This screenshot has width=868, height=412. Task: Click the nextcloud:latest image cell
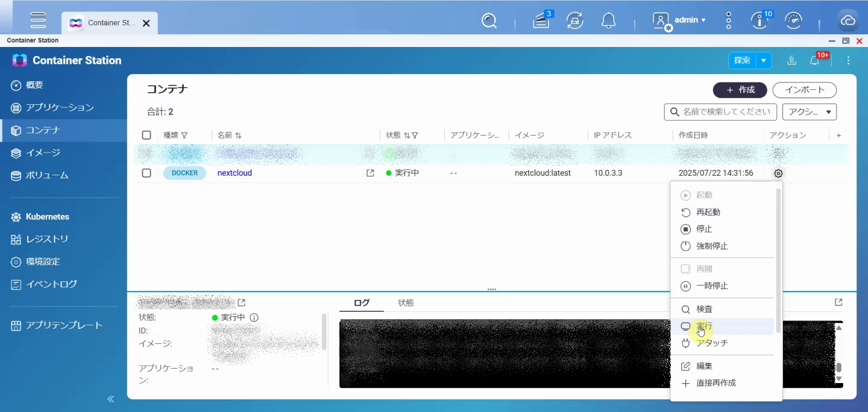click(x=542, y=173)
